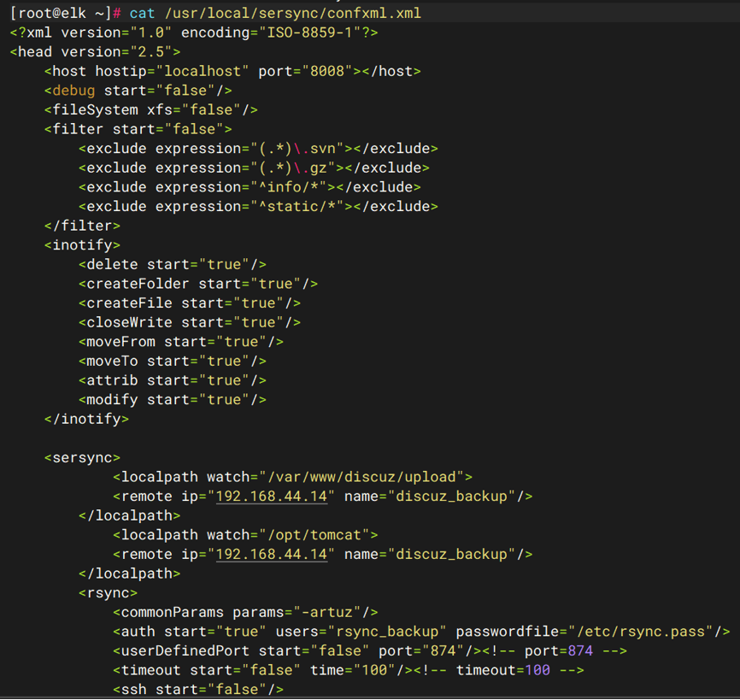The width and height of the screenshot is (740, 700).
Task: Click the opening <sersync> tag
Action: (82, 458)
